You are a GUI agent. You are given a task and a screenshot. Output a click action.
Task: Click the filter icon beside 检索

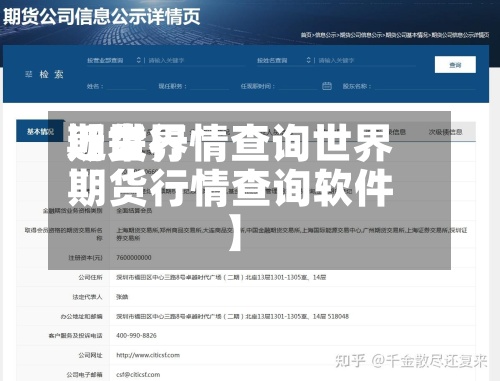pos(29,74)
